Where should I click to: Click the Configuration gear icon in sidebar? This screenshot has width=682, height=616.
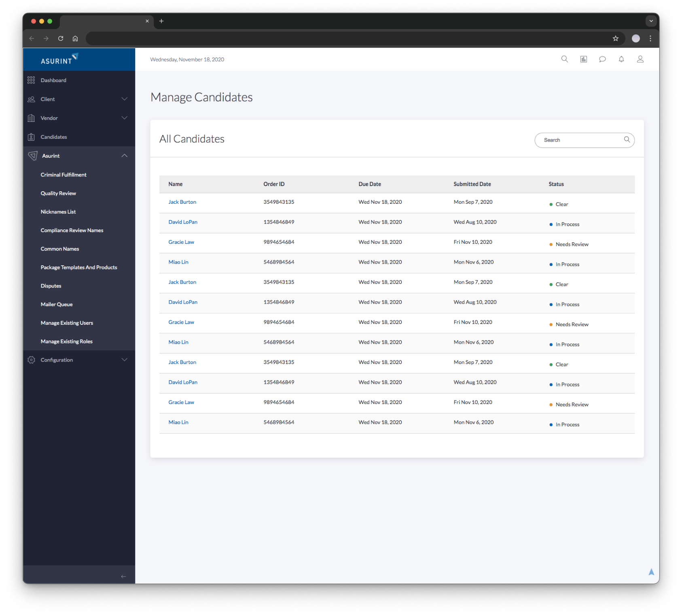[31, 360]
